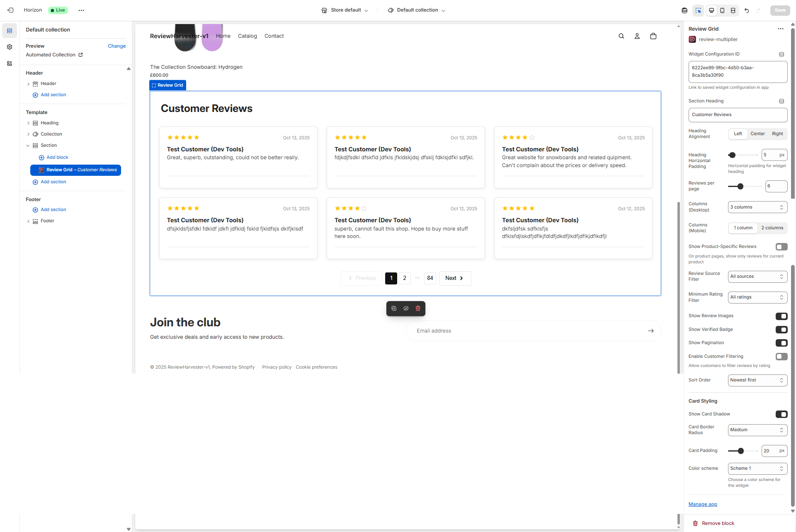Screen dimensions: 796x532
Task: Open the Manage app link
Action: point(702,504)
